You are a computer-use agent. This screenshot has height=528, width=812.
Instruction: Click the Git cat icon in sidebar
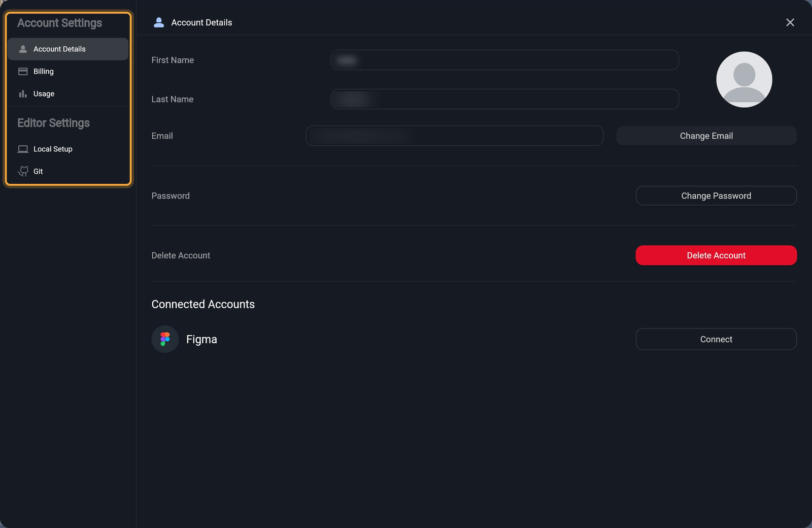(23, 172)
